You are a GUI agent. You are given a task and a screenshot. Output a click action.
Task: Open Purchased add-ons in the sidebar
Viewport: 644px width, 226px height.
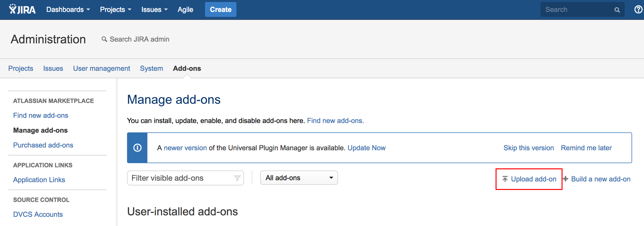point(43,145)
